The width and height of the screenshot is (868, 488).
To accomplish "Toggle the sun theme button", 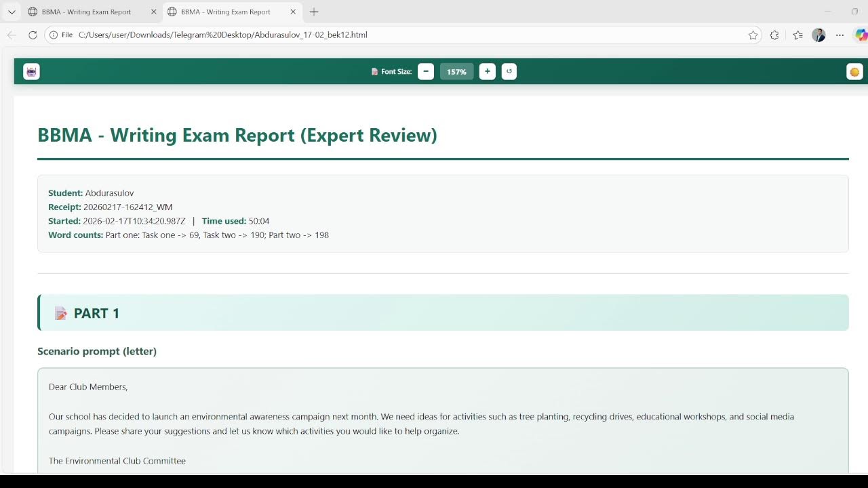I will point(854,71).
